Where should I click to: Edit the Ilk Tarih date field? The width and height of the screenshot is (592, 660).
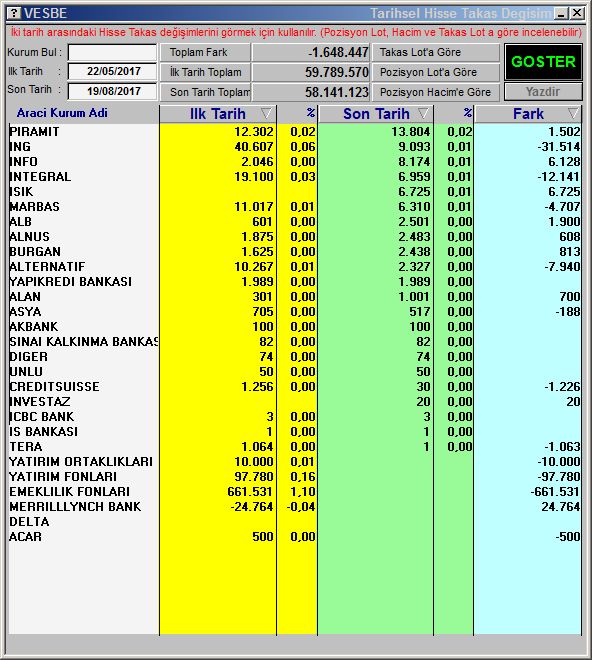(x=112, y=71)
